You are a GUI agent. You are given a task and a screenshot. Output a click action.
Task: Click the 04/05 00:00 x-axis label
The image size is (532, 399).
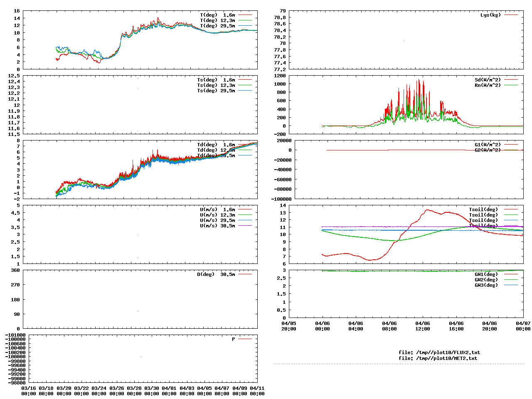point(204,391)
